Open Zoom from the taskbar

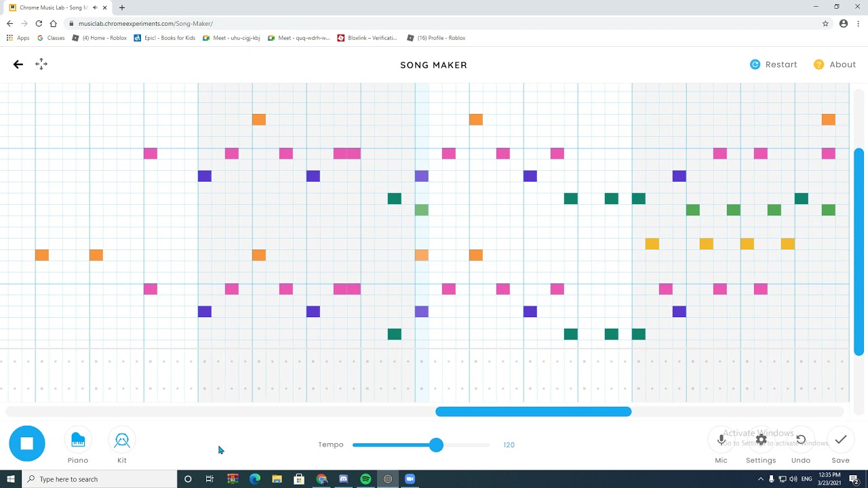tap(410, 479)
